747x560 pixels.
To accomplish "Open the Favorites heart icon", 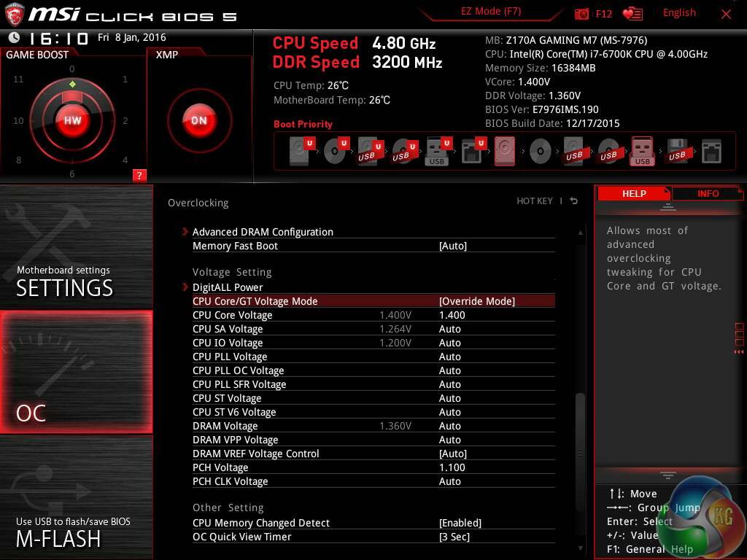I will pyautogui.click(x=632, y=14).
